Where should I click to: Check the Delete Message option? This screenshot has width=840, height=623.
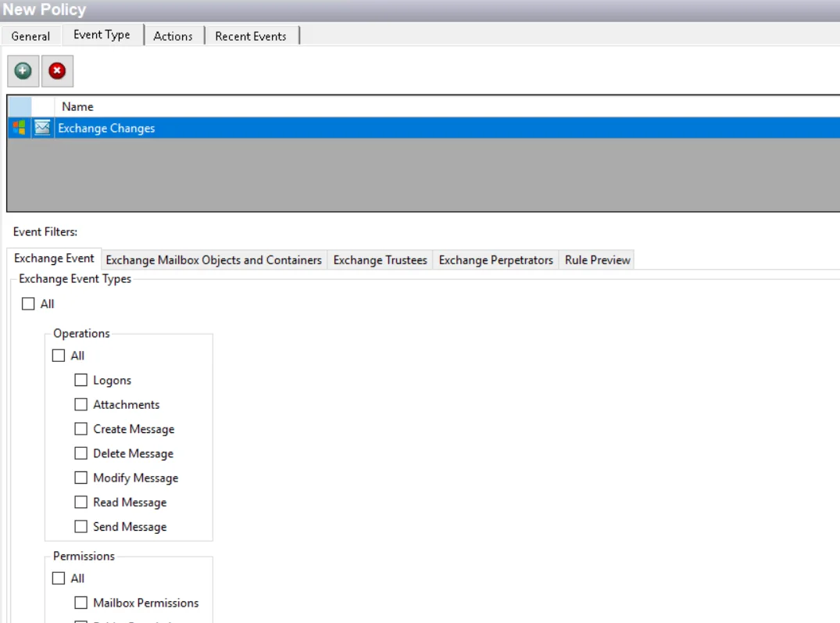[81, 453]
